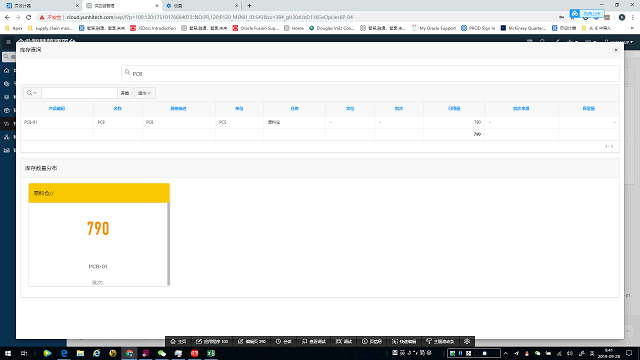Viewport: 640px width, 360px height.
Task: Show hidden system tray icons
Action: [506, 353]
